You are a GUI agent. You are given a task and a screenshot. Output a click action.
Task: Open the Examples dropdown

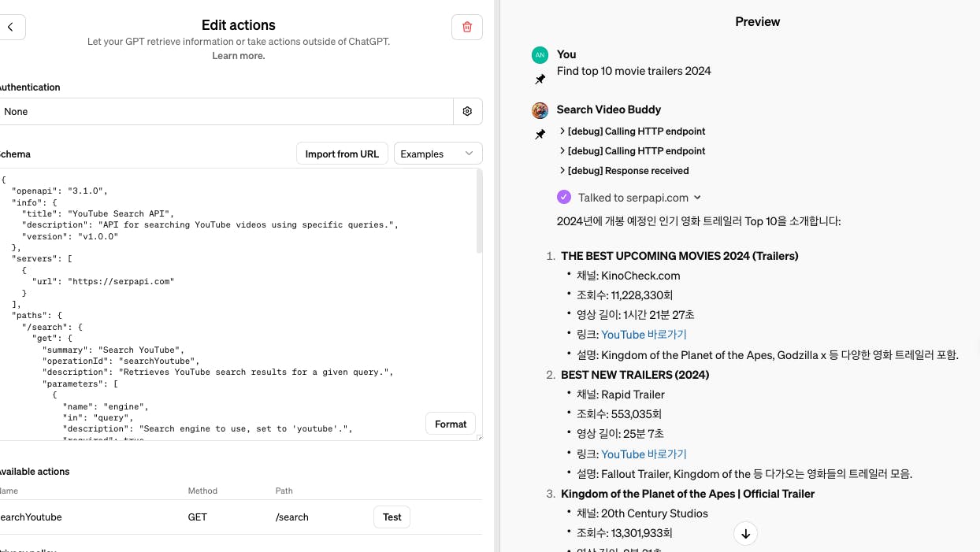[437, 154]
